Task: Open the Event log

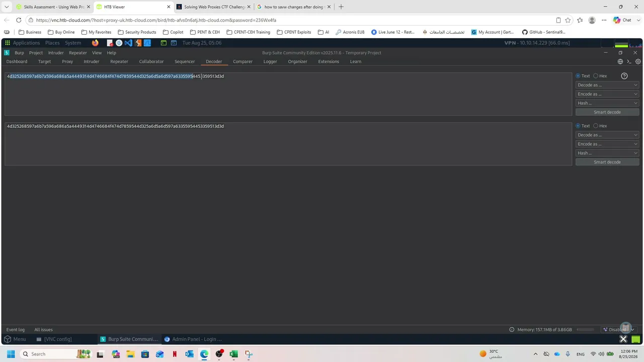Action: [x=15, y=329]
